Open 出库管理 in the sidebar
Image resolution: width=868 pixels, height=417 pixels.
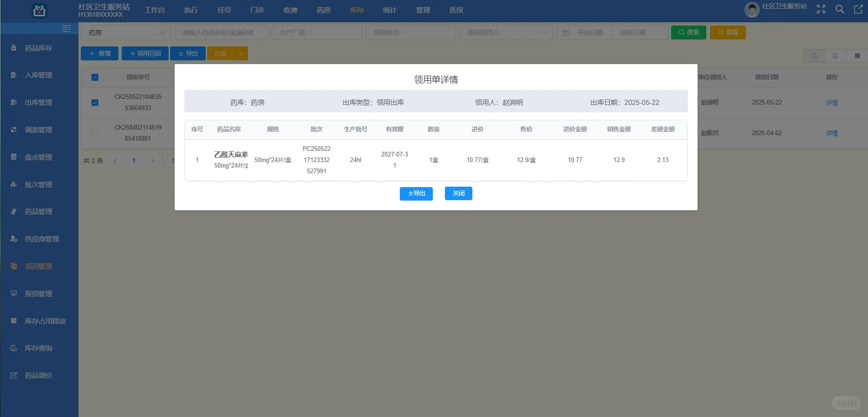(39, 102)
